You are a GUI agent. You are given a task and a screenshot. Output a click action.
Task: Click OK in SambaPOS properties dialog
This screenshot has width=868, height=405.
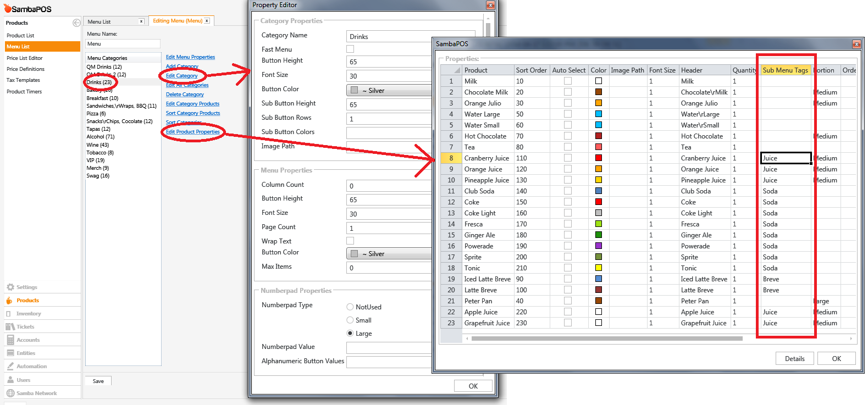[x=836, y=358]
